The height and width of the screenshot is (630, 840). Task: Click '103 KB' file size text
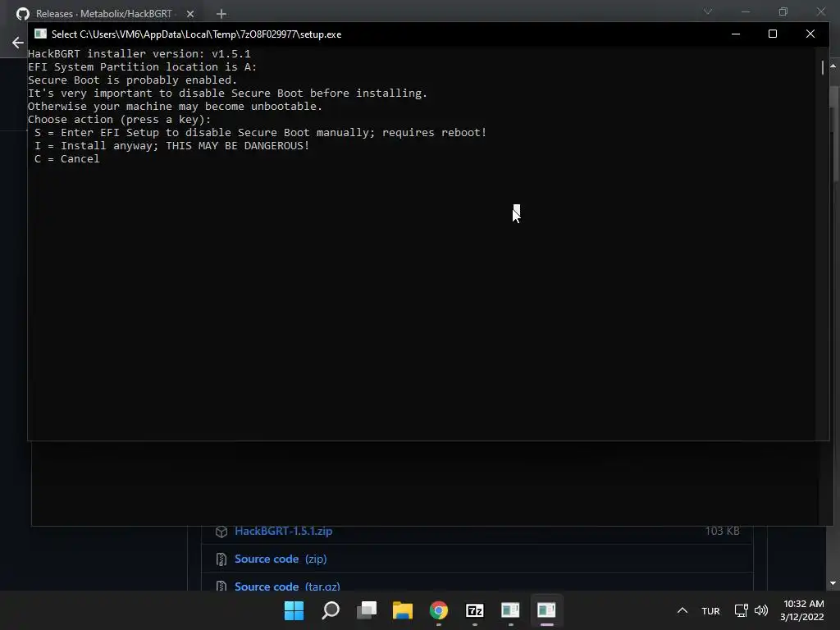pyautogui.click(x=722, y=531)
